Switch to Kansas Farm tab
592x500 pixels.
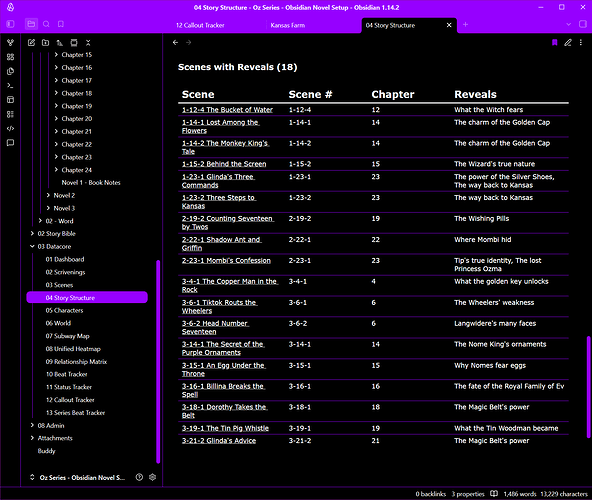click(x=288, y=25)
